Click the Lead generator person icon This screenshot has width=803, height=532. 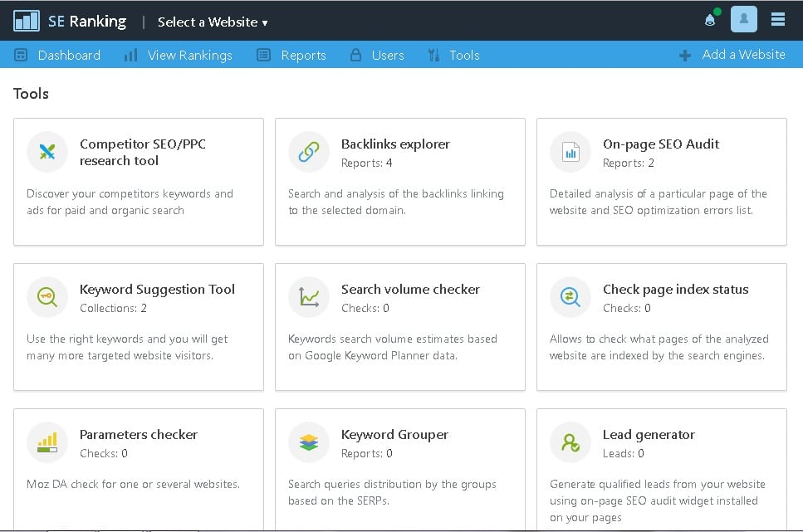(570, 442)
